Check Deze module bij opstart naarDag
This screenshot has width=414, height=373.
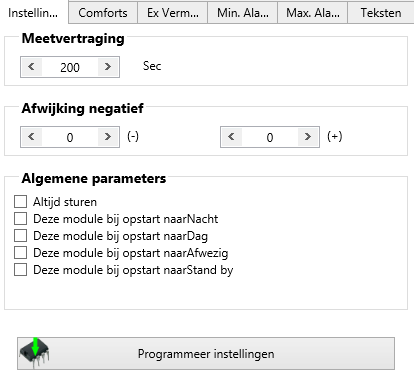coord(20,236)
